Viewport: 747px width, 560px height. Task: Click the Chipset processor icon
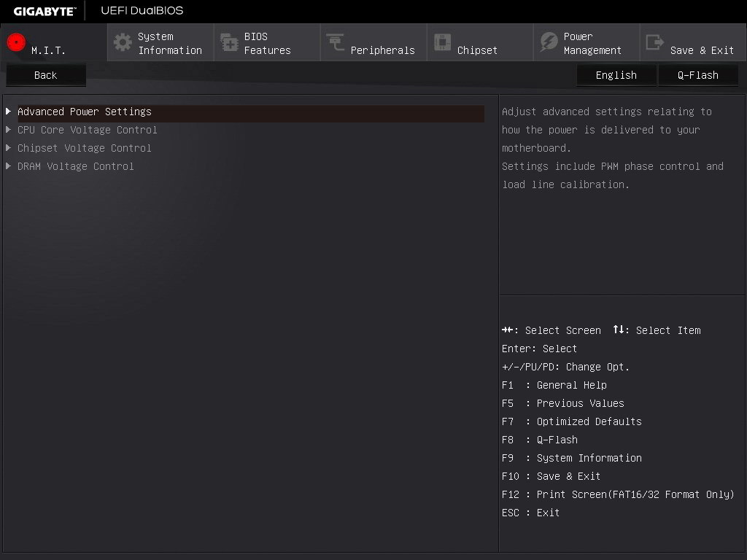click(x=442, y=42)
